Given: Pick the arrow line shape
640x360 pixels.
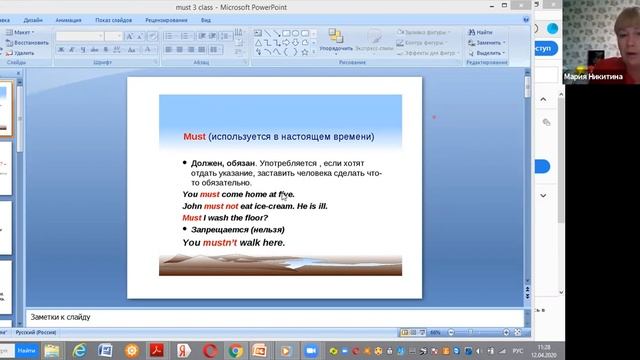Looking at the screenshot, I should point(277,33).
